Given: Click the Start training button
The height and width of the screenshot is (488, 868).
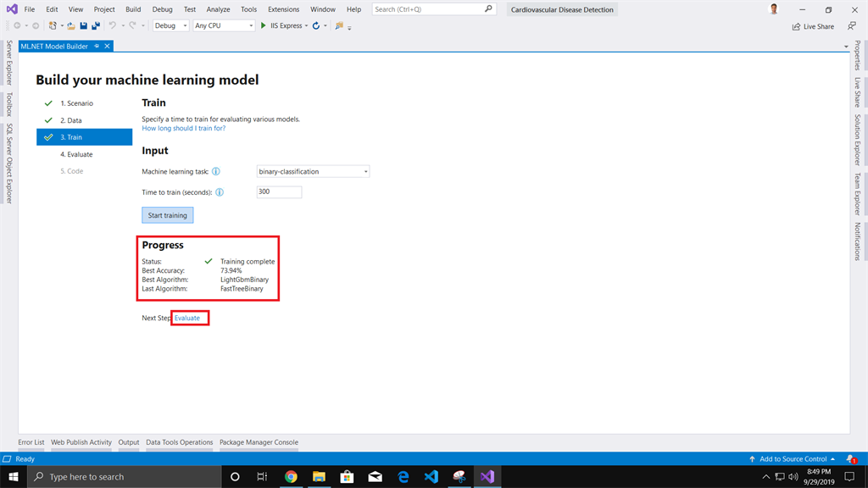Looking at the screenshot, I should coord(167,215).
